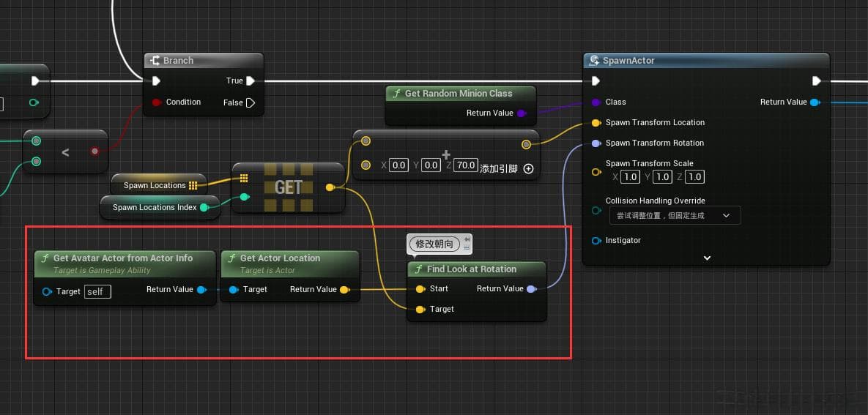Click the red Condition pin on Branch
The height and width of the screenshot is (415, 868).
[157, 102]
